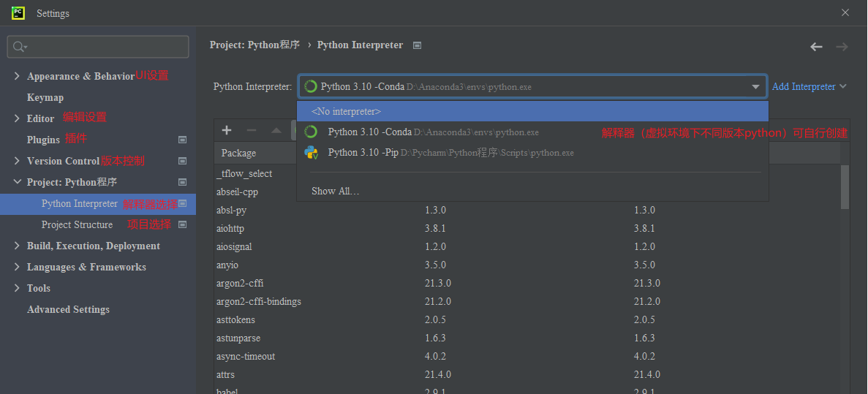This screenshot has width=868, height=394.
Task: Click the package list vertical scrollbar
Action: click(845, 187)
